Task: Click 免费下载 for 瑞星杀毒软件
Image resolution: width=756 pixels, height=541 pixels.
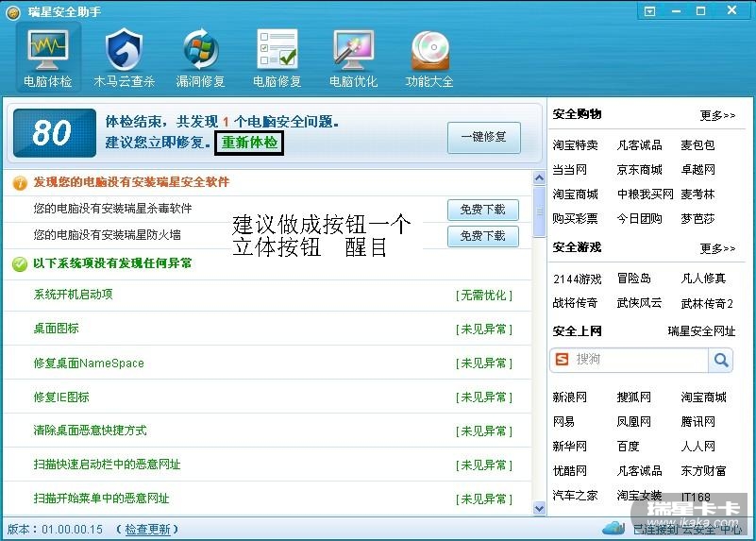Action: [x=482, y=210]
